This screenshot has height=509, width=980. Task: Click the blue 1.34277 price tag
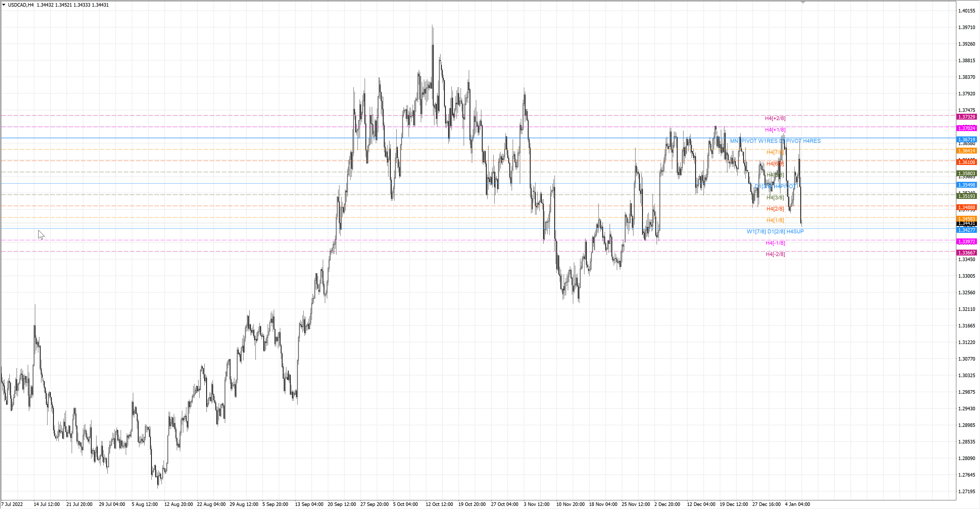tap(966, 230)
